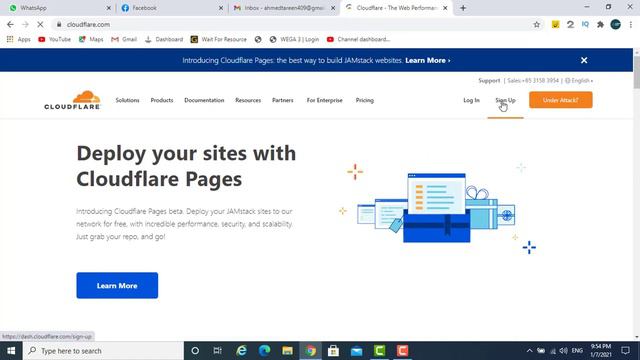Open the WEGA 3 | Login bookmark
The image size is (640, 360).
pos(294,40)
